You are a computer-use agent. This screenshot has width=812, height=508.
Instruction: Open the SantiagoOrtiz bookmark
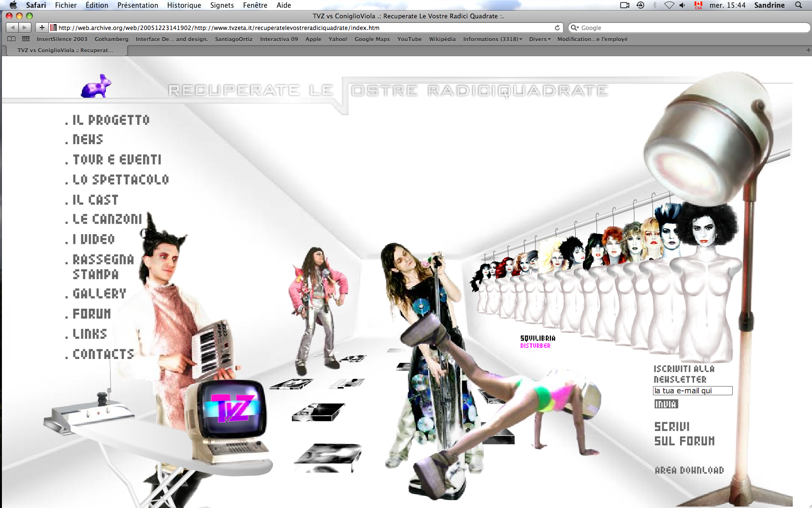(233, 39)
